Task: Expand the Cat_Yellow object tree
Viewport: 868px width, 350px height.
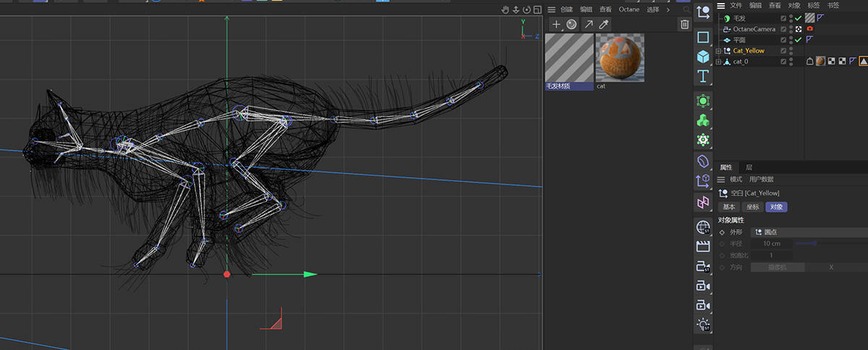Action: tap(718, 51)
